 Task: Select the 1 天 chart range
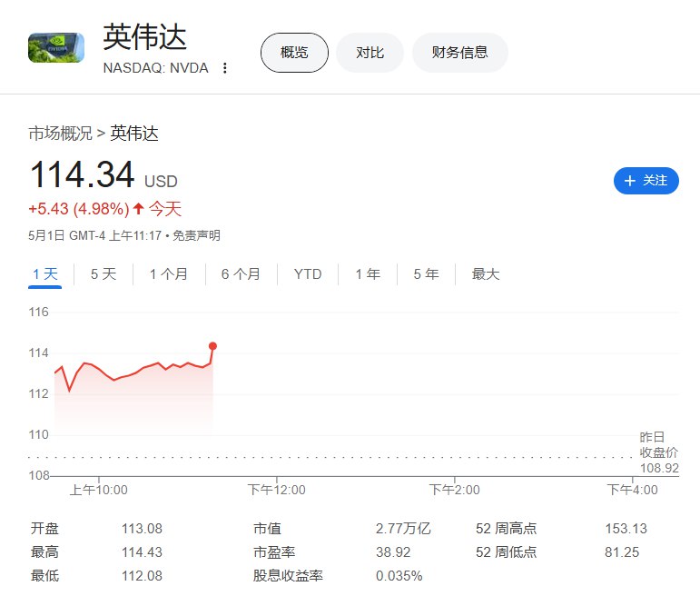tap(45, 273)
